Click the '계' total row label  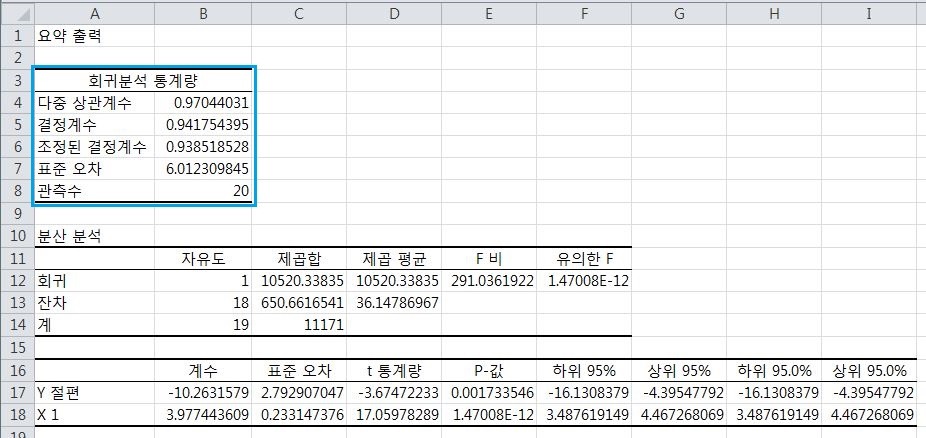(94, 325)
